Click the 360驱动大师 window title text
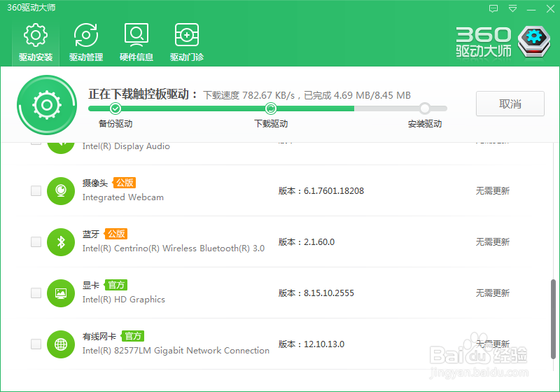560x392 pixels. coord(31,8)
